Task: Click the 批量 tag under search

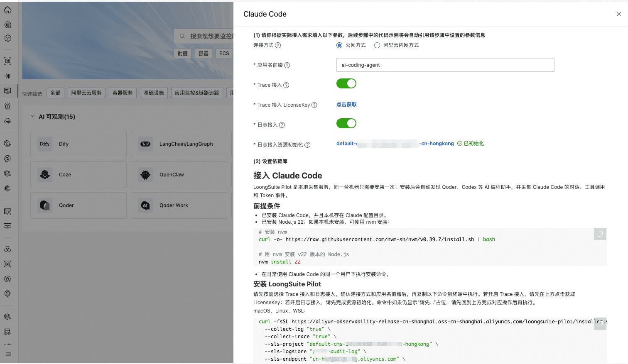Action: point(182,54)
